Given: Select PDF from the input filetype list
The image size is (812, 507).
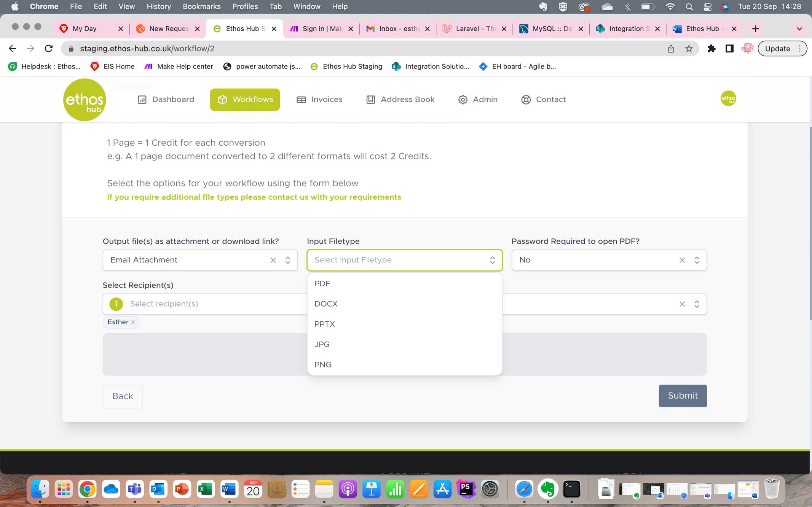Looking at the screenshot, I should 322,283.
